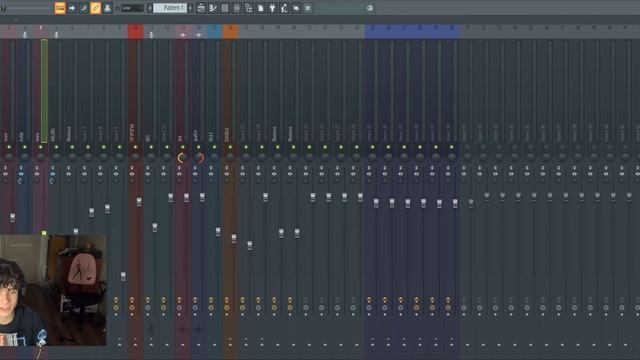The image size is (640, 360).
Task: Open the Pattern 1 selector
Action: coord(170,8)
